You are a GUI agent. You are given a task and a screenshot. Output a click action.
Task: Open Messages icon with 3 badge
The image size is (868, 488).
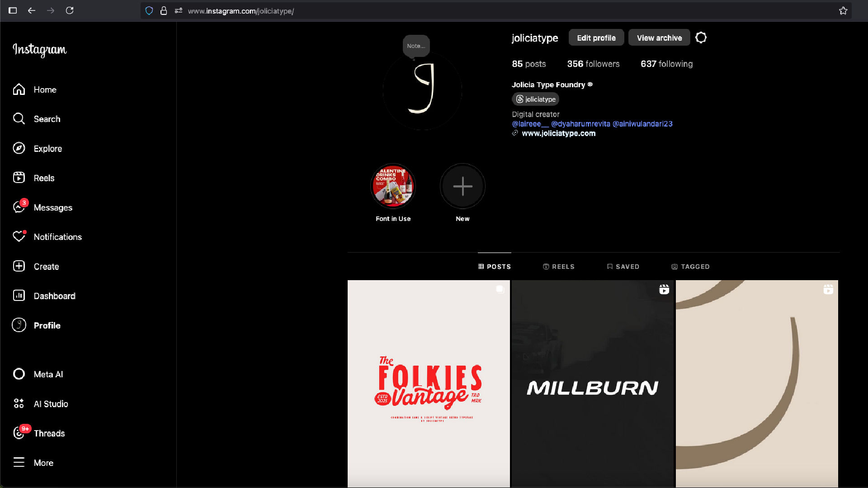[19, 207]
